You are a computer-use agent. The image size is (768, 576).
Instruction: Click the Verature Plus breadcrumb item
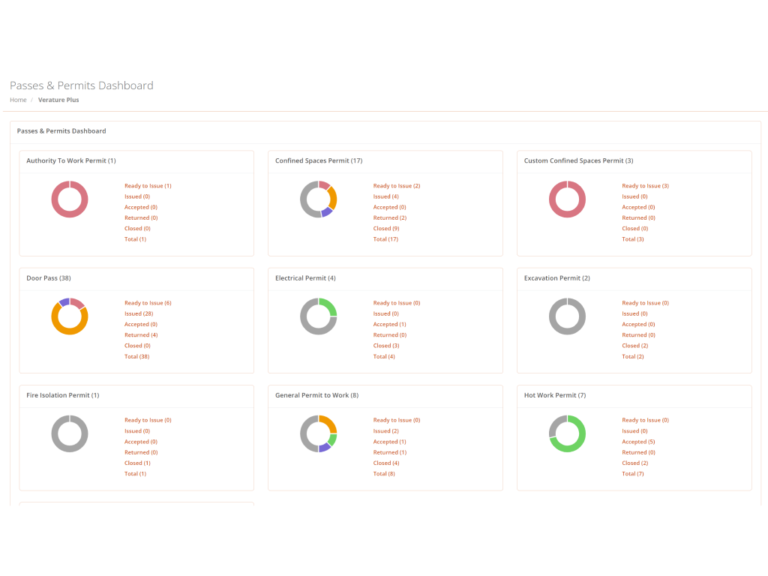[58, 100]
